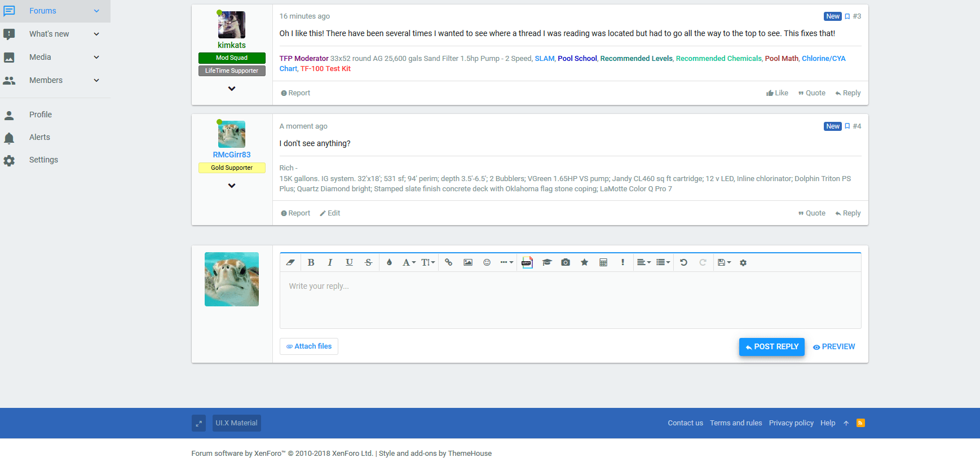Click into the Write your reply field
The height and width of the screenshot is (466, 980).
pos(570,300)
